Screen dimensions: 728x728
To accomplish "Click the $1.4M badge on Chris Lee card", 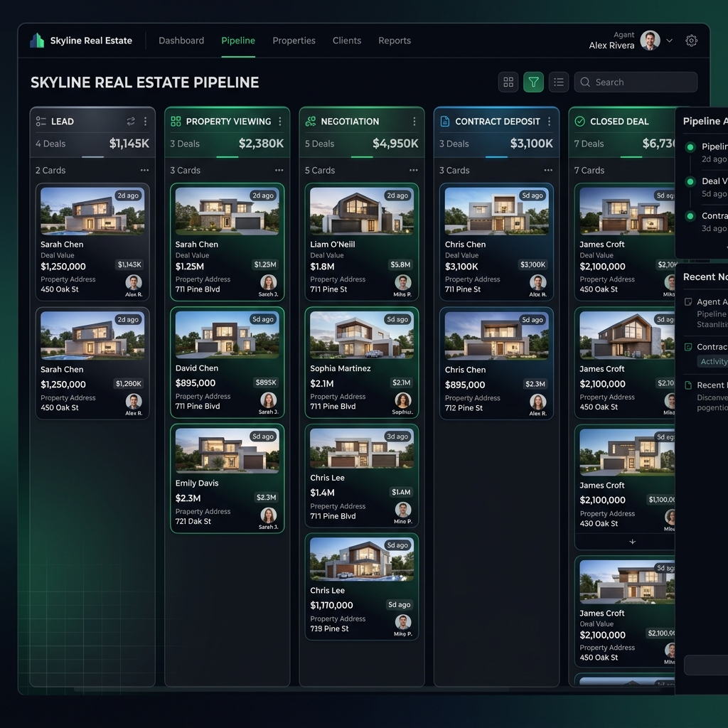I will (x=401, y=492).
